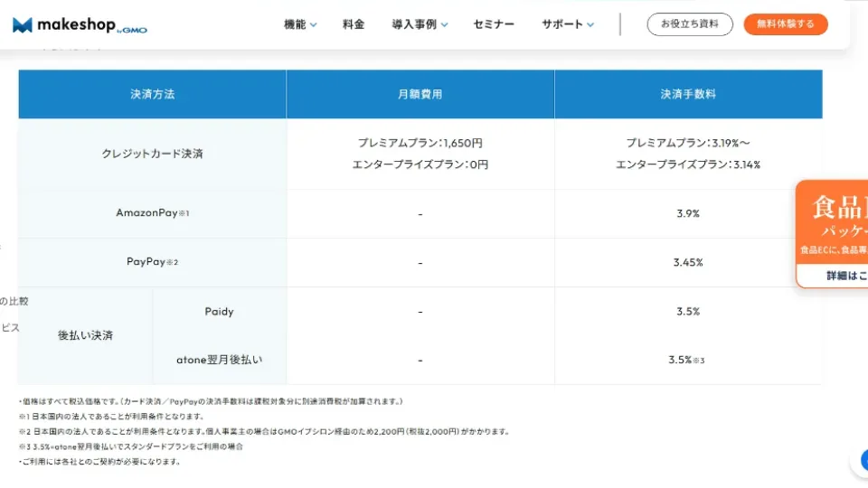Click the makeshop by GMO logo
This screenshot has width=868, height=488.
(x=80, y=25)
